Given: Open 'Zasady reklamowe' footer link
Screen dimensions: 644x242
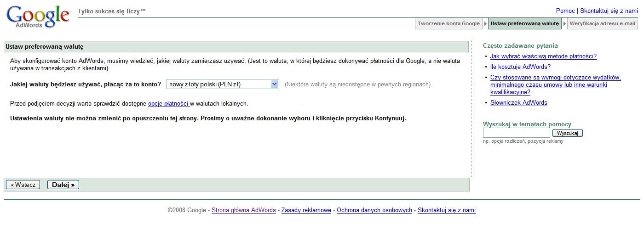Looking at the screenshot, I should coord(306,210).
